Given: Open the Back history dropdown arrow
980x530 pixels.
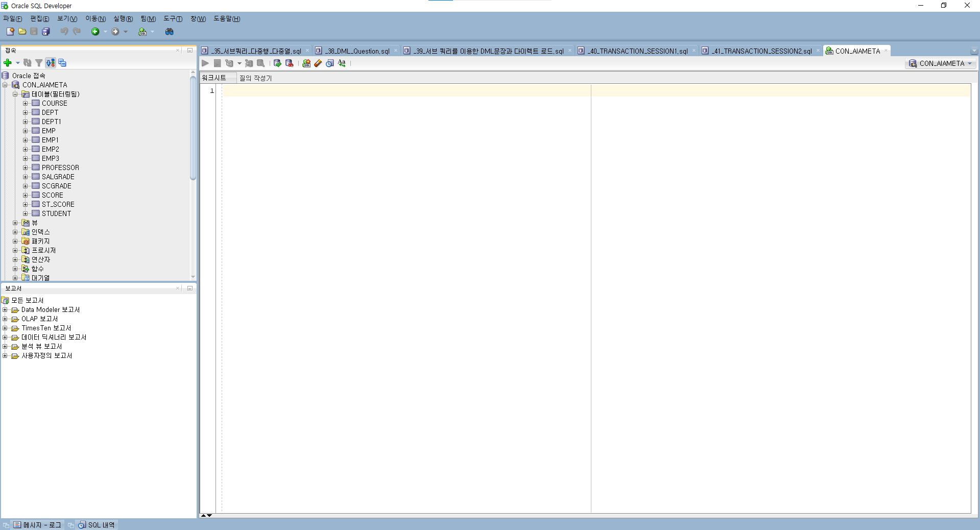Looking at the screenshot, I should [x=105, y=32].
